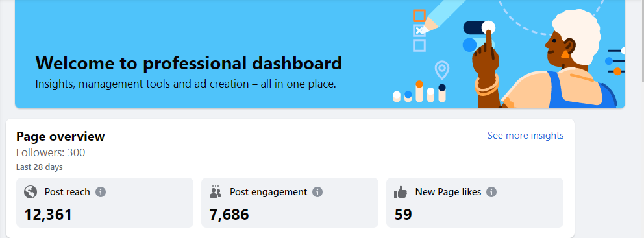Click the Welcome to professional dashboard title
644x238 pixels.
(188, 63)
